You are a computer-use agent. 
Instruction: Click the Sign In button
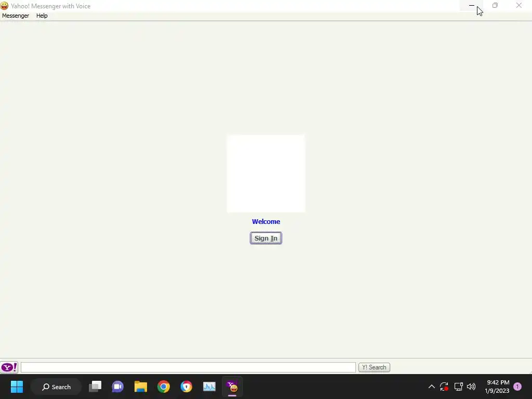click(x=265, y=238)
